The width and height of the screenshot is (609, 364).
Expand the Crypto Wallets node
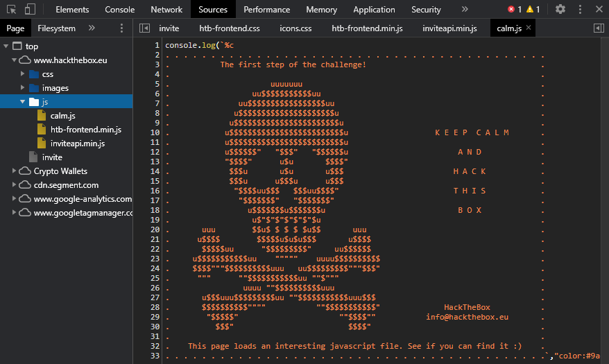pyautogui.click(x=14, y=171)
